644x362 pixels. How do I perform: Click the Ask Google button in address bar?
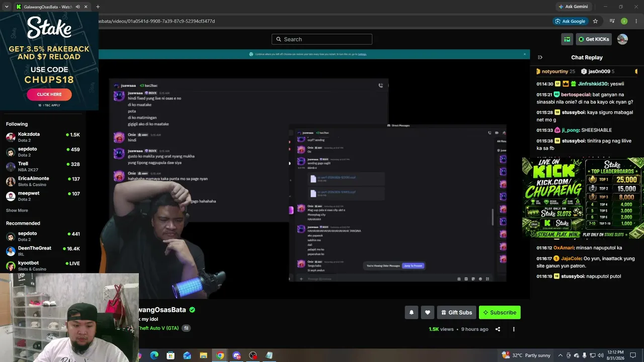tap(570, 21)
